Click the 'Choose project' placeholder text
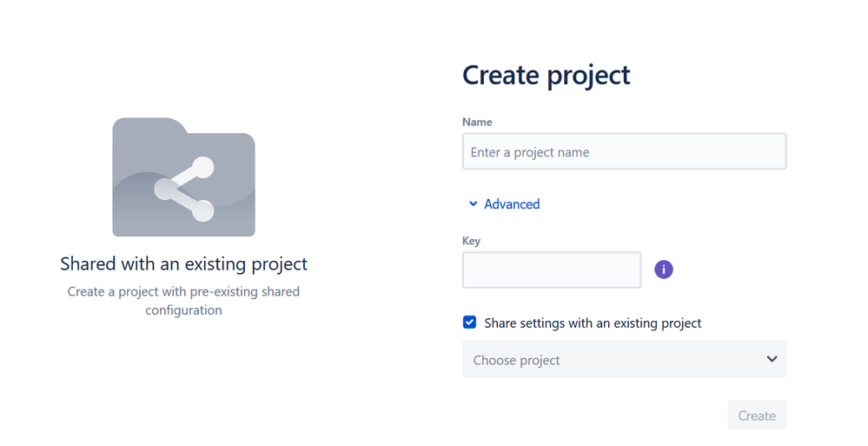Viewport: 868px width, 446px height. point(517,360)
